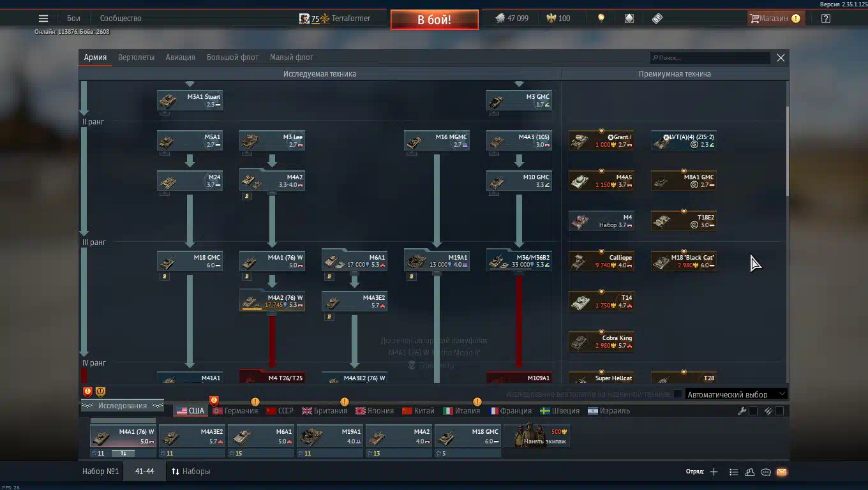Screen dimensions: 868x490
Task: Select the Китай nation tab
Action: (x=418, y=411)
